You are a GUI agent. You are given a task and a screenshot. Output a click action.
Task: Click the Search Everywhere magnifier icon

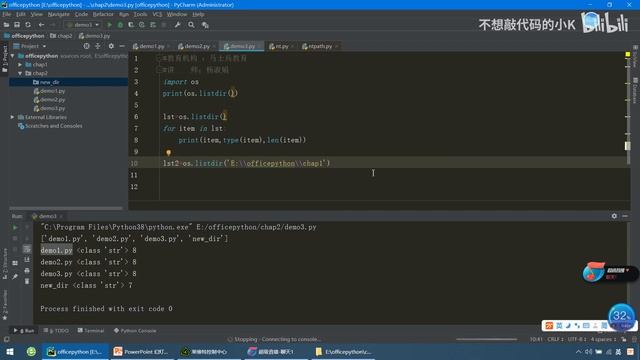tap(191, 25)
